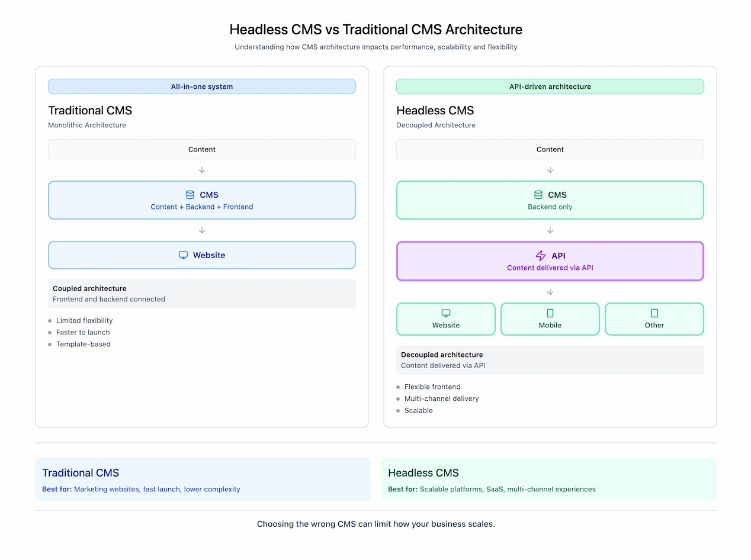Screen dimensions: 751x560
Task: Switch to the Headless CMS panel heading
Action: coord(435,110)
